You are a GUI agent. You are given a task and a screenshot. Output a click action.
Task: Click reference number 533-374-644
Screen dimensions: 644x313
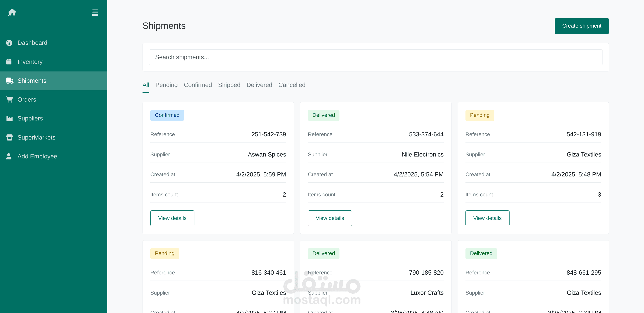pyautogui.click(x=426, y=134)
